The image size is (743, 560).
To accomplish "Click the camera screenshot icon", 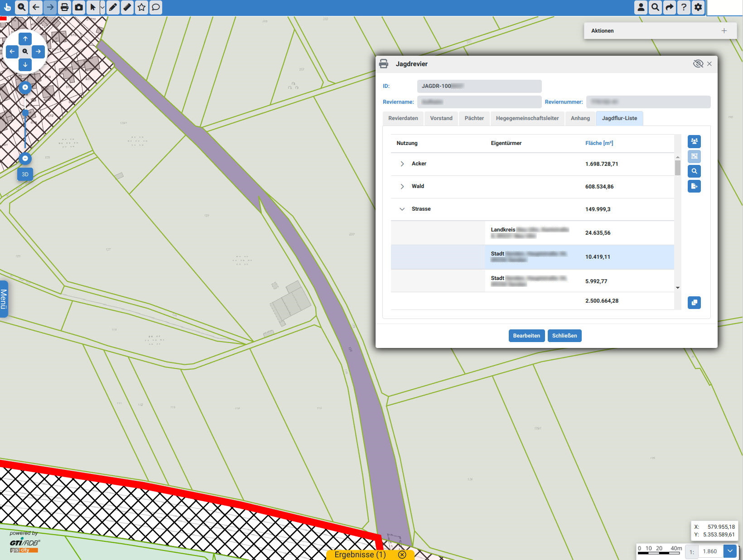I will coord(79,7).
